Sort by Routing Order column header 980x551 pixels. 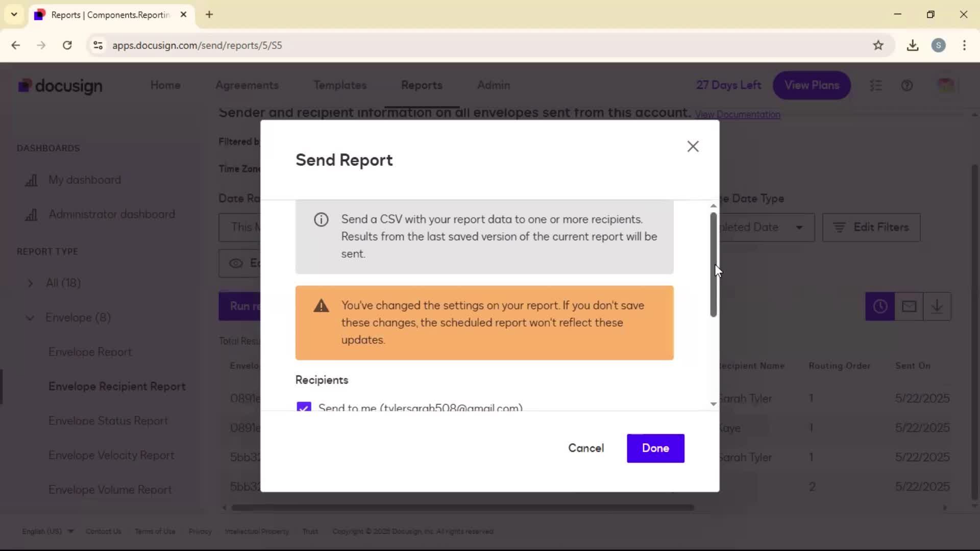point(839,366)
